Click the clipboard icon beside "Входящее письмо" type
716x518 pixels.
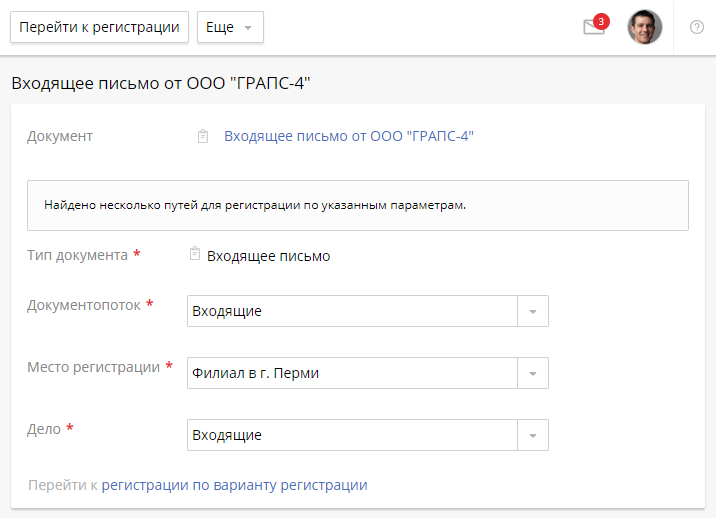195,255
